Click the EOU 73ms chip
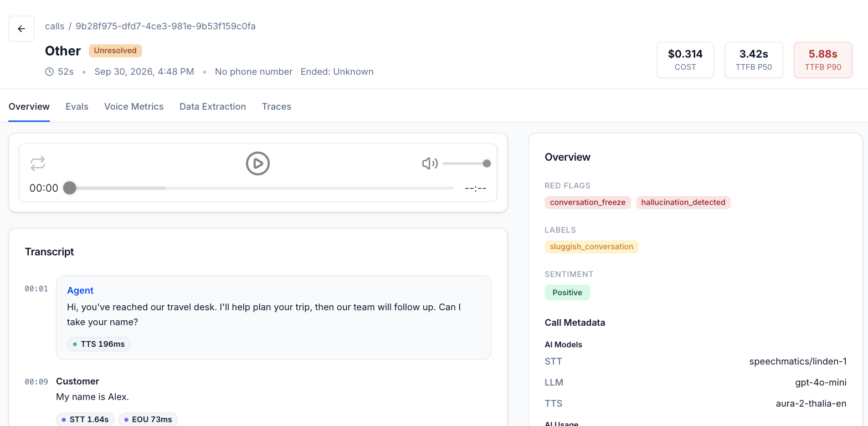This screenshot has height=426, width=868. [x=148, y=419]
